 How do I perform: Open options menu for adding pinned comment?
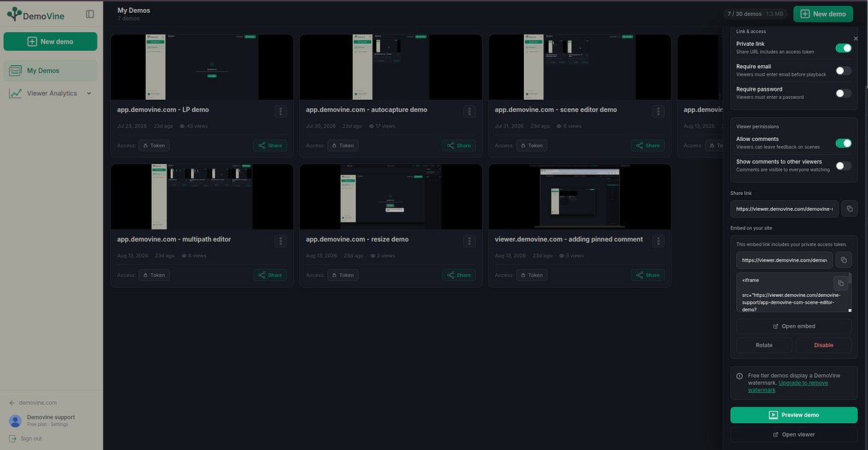coord(658,241)
